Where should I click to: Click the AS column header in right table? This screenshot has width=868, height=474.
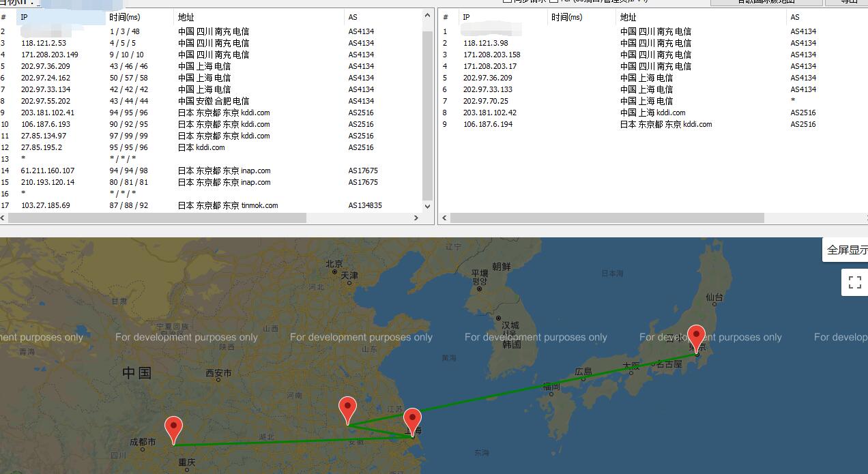795,17
